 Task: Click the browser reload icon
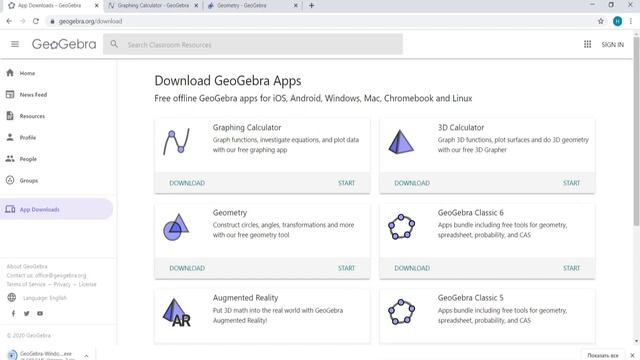(36, 21)
